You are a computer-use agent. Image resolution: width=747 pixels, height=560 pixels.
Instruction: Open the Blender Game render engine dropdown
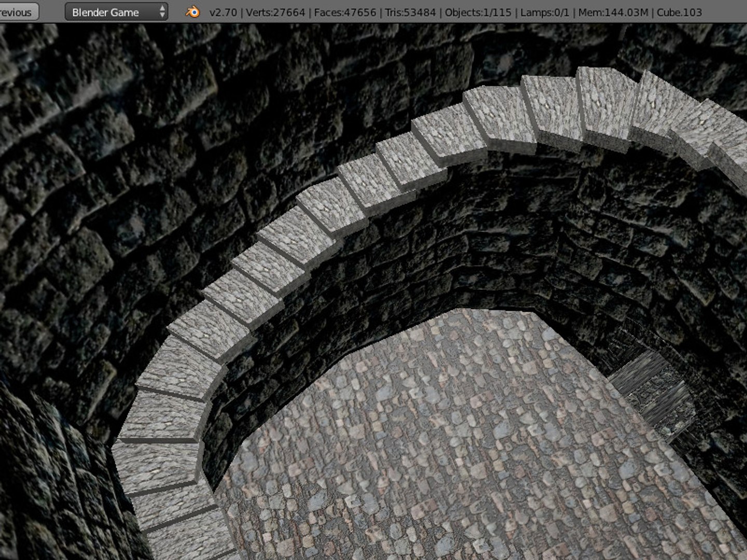click(x=116, y=12)
